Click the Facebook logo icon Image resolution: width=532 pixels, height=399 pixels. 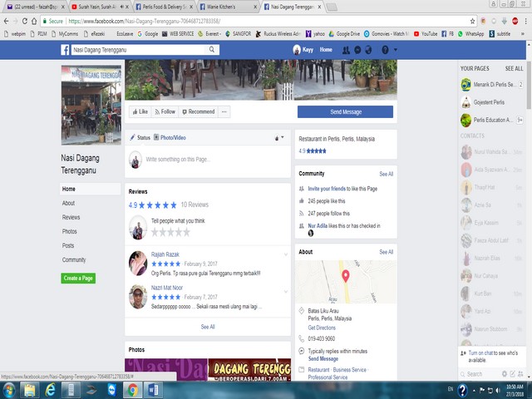point(66,50)
